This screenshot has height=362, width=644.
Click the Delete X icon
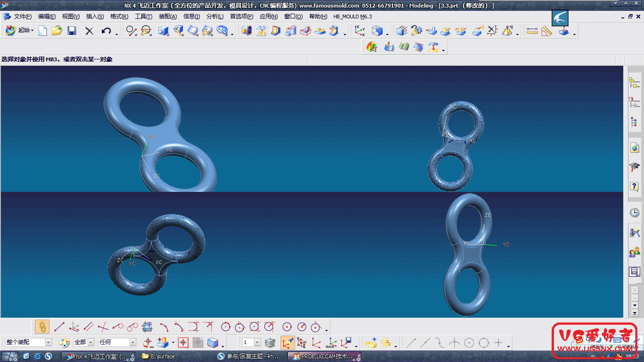tap(89, 31)
